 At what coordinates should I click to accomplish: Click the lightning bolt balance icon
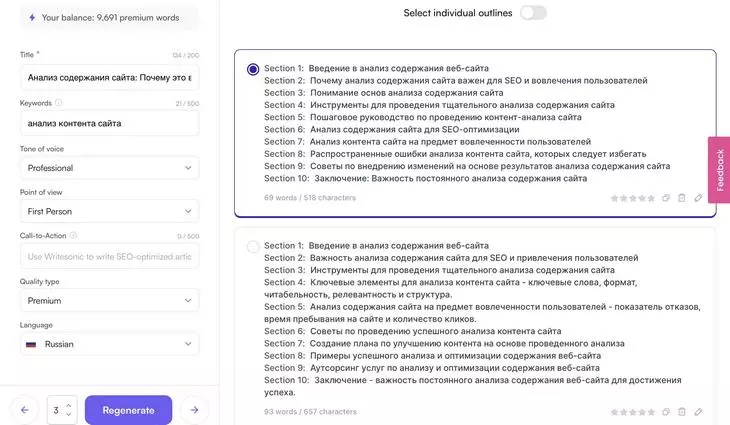tap(32, 18)
